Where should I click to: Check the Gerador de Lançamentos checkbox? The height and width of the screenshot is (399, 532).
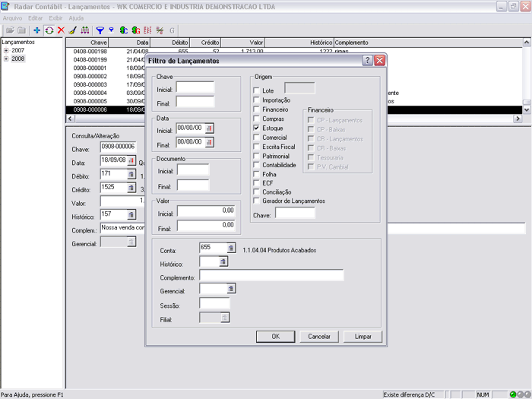pyautogui.click(x=257, y=201)
